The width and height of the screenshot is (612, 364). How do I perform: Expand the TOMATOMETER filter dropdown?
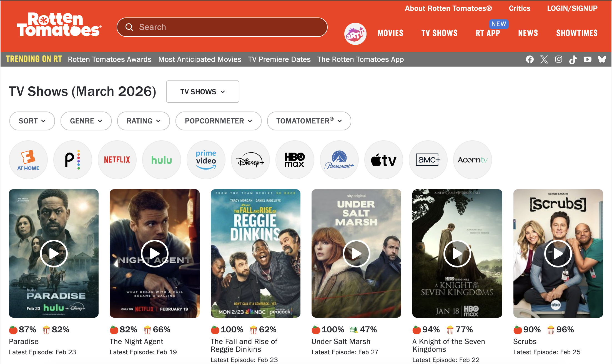[x=309, y=121]
